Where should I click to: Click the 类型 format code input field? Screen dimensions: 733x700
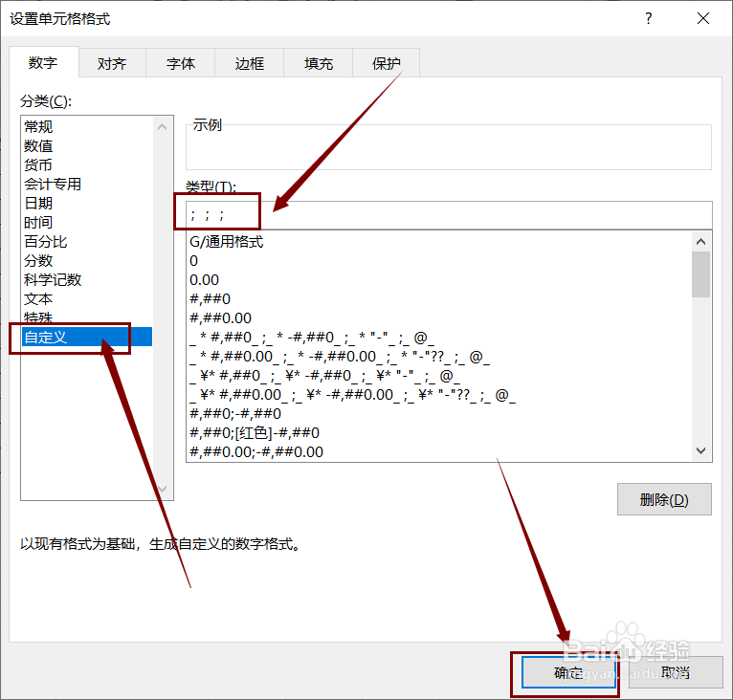(x=449, y=215)
